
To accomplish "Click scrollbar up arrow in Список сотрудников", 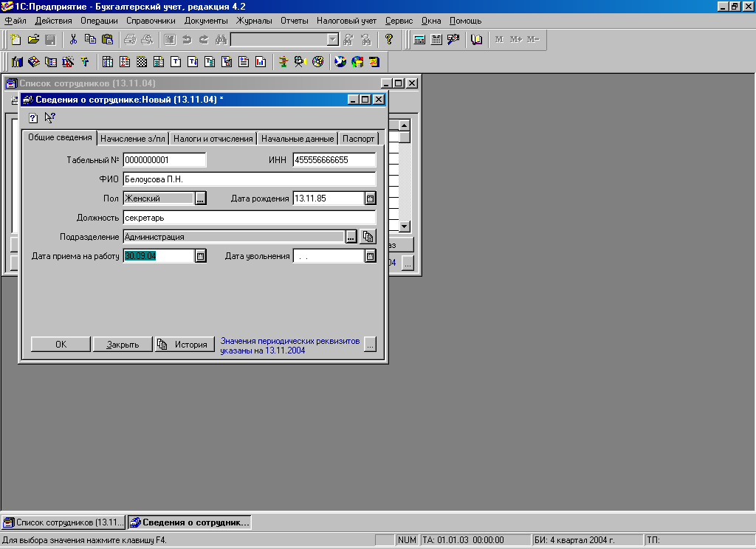I will [405, 125].
